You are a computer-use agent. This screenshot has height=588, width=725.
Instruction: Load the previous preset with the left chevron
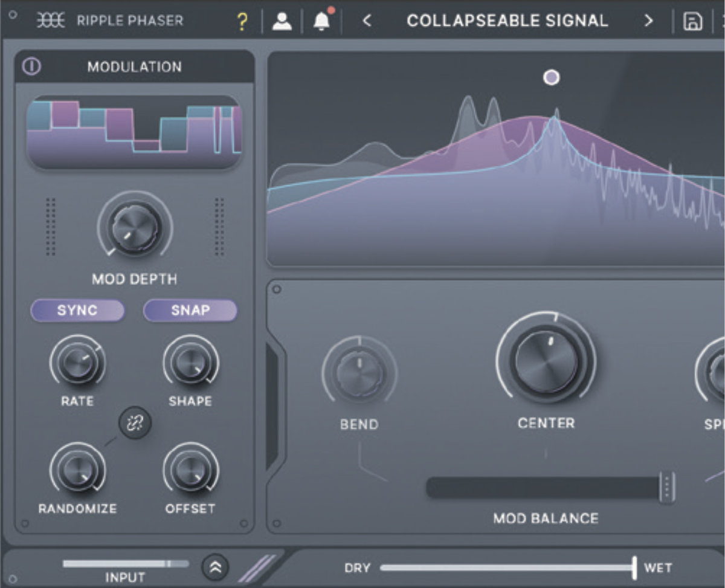coord(367,21)
